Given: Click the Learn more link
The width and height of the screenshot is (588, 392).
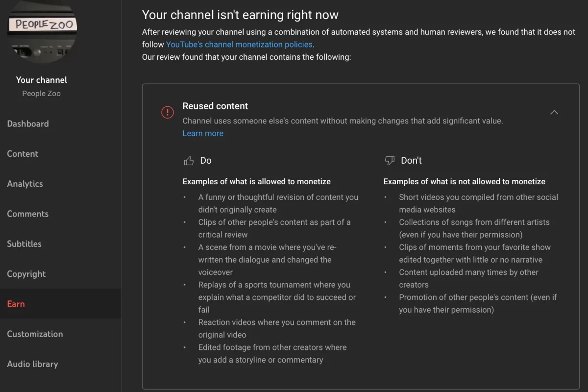Looking at the screenshot, I should (203, 133).
